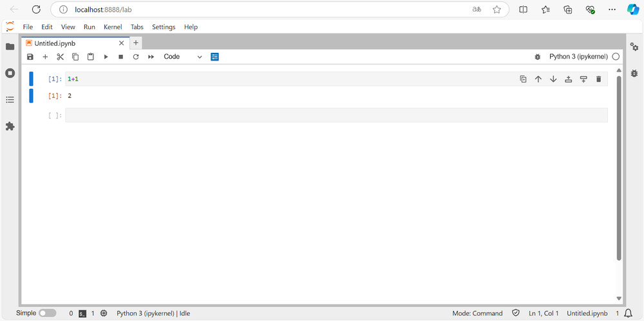Open the Running Terminals and Kernels sidebar
The image size is (644, 321).
click(10, 73)
